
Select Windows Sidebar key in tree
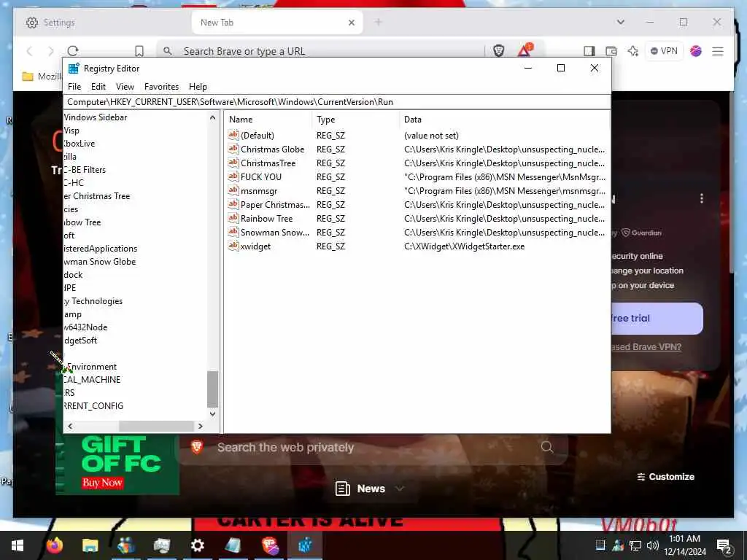click(x=96, y=117)
